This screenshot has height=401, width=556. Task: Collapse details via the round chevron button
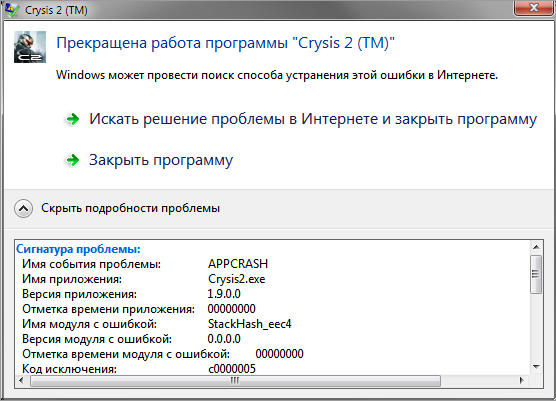coord(23,208)
